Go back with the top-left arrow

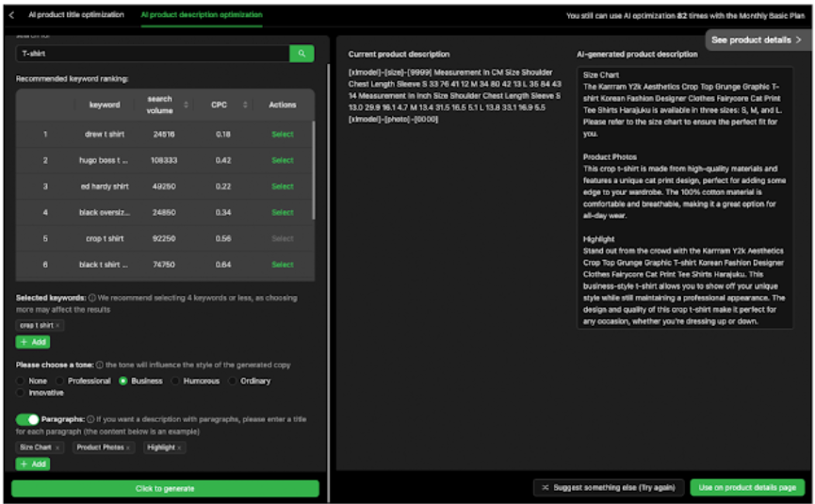click(11, 15)
